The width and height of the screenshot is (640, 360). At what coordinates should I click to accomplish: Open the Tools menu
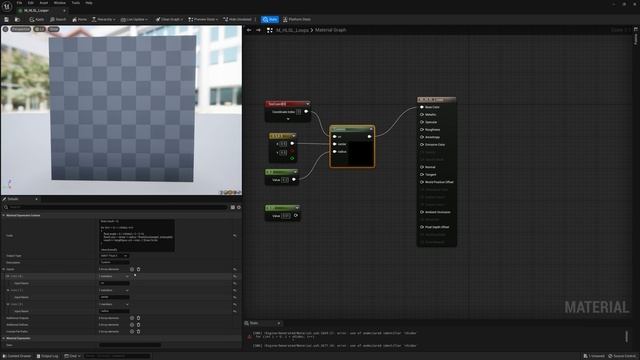[76, 3]
